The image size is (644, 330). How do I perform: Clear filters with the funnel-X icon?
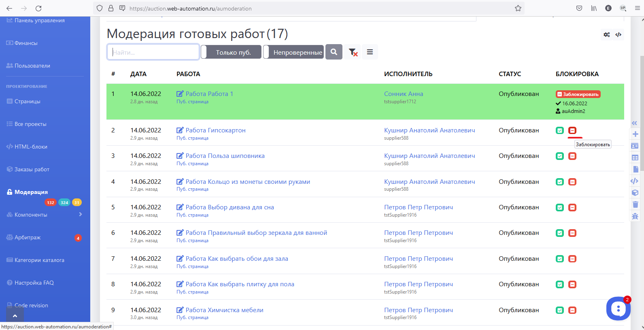click(353, 52)
